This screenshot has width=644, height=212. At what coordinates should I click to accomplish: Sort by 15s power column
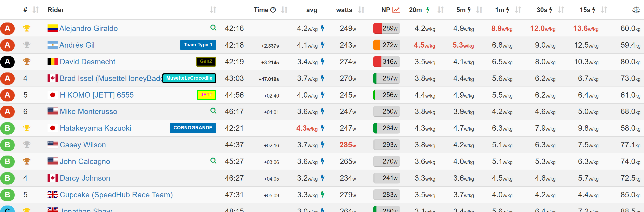pos(604,10)
